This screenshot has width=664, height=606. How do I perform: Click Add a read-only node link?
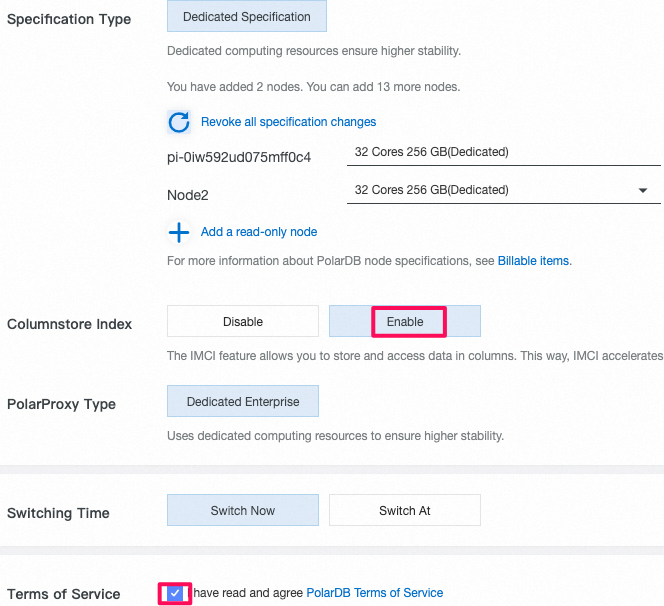click(259, 232)
